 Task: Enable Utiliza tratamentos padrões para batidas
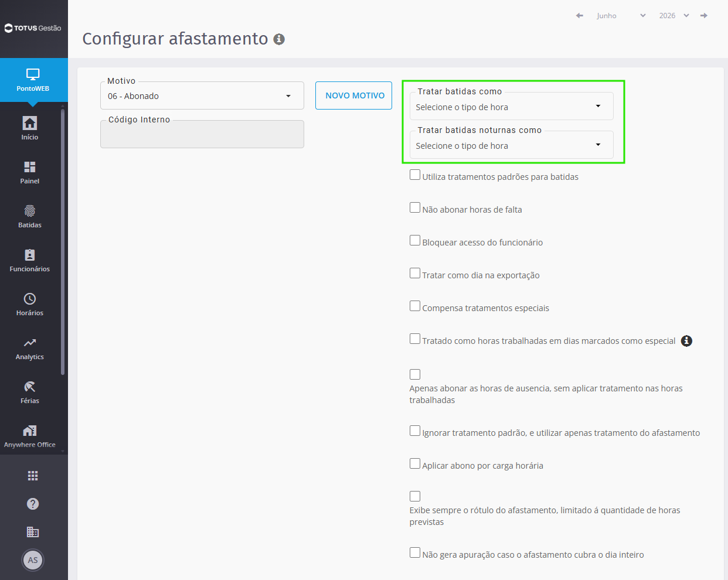(x=415, y=175)
